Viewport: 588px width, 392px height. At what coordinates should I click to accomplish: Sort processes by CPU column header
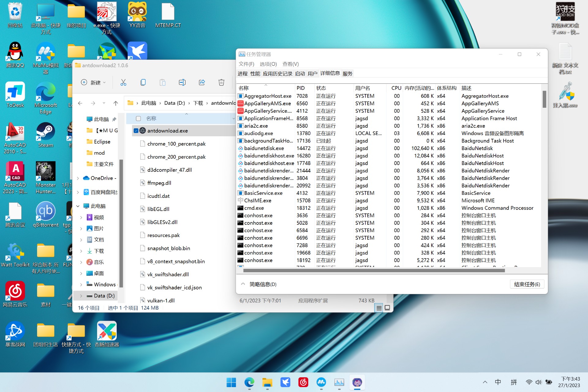(395, 88)
